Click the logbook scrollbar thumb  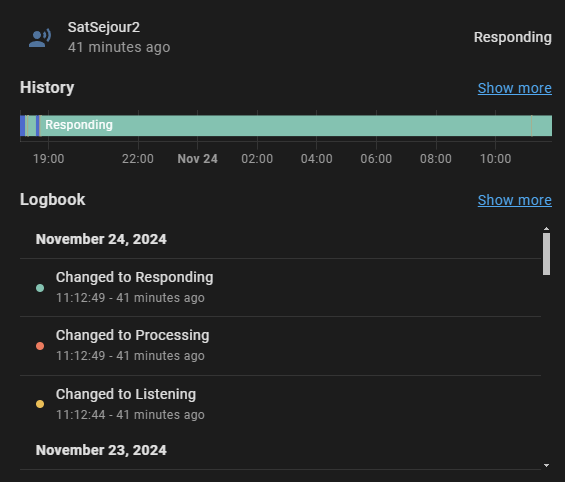(x=546, y=254)
